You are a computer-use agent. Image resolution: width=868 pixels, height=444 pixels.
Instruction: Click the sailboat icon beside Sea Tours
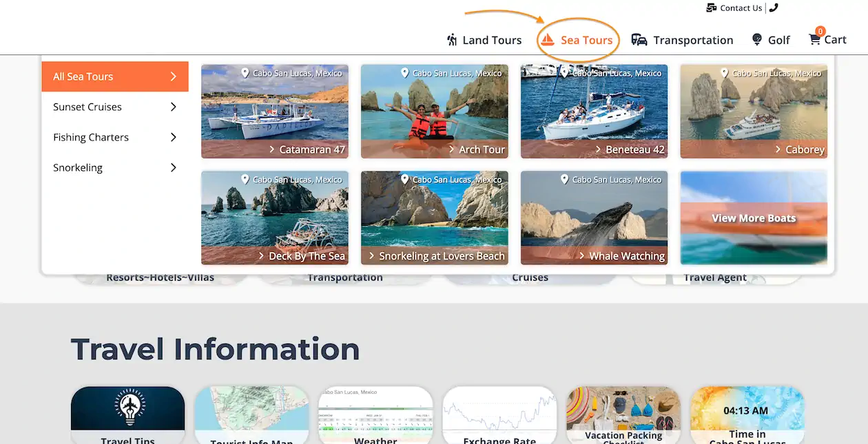[x=547, y=40]
